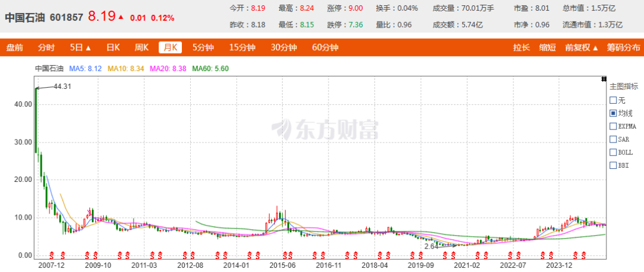Open the 筹码分布 chip distribution panel
The width and height of the screenshot is (644, 272).
pyautogui.click(x=624, y=48)
